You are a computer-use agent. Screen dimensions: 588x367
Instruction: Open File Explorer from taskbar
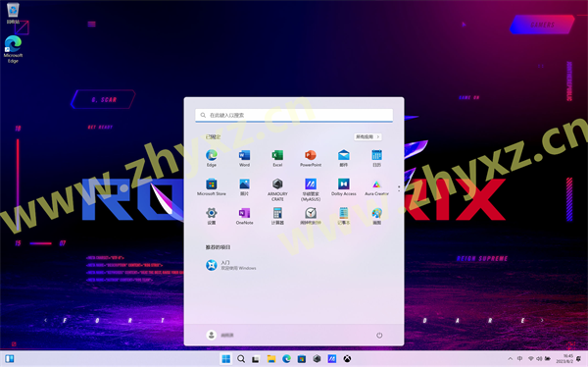pos(271,359)
